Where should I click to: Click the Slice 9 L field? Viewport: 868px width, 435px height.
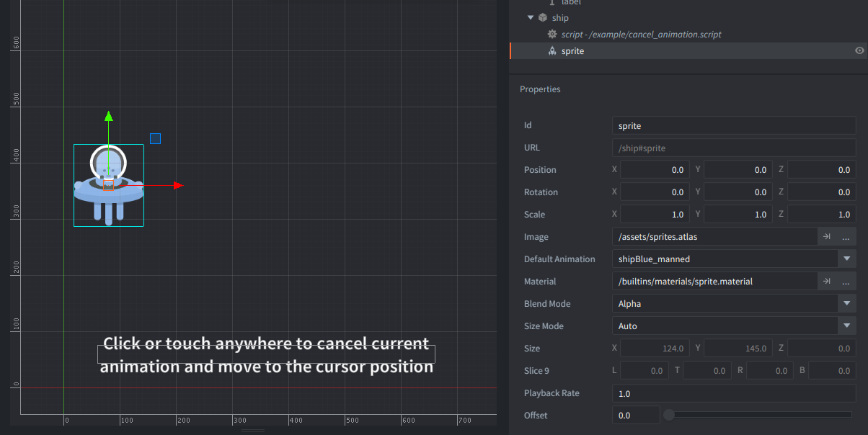(645, 371)
